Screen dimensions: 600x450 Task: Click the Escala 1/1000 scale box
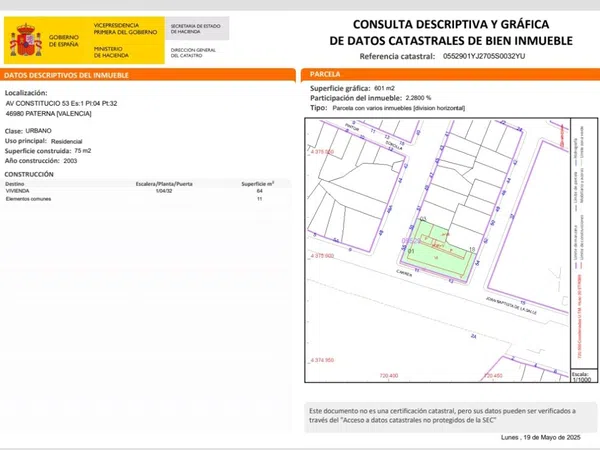click(x=579, y=376)
